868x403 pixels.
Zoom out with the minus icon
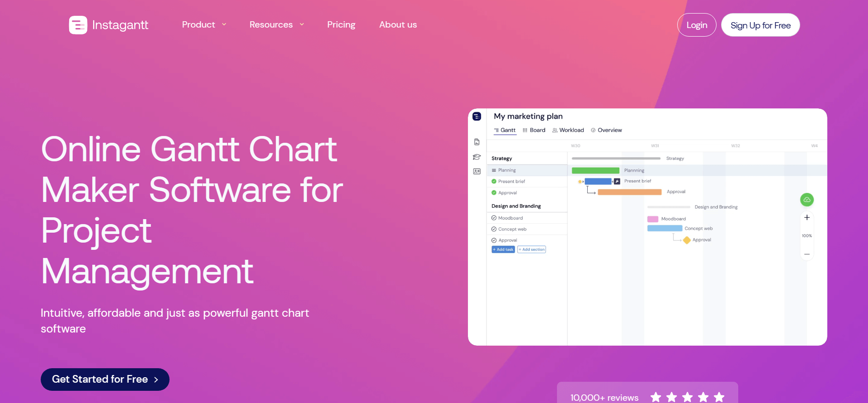(807, 254)
